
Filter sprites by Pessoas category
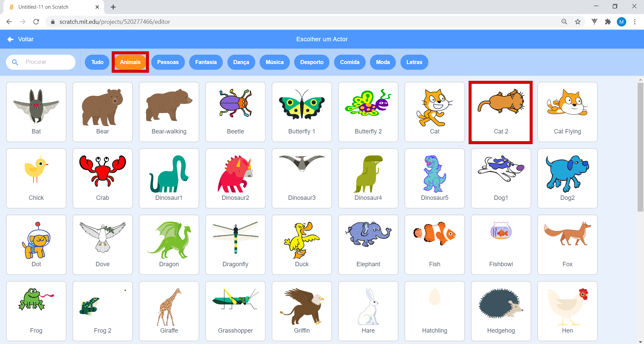(x=168, y=62)
